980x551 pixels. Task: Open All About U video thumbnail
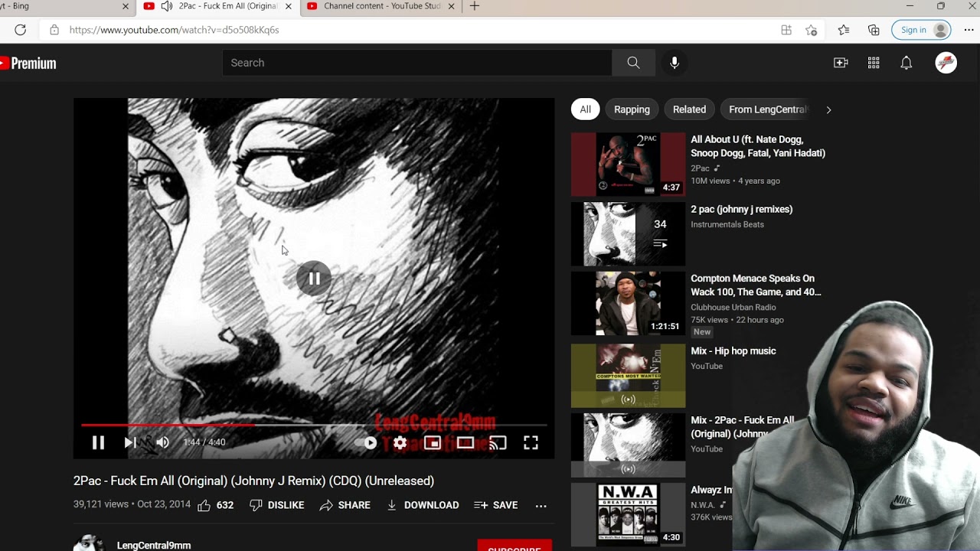pos(628,165)
